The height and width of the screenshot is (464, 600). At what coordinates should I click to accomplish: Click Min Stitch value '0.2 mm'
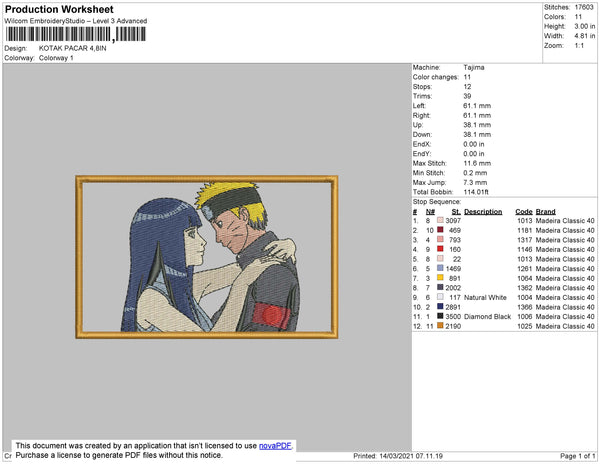pos(475,173)
